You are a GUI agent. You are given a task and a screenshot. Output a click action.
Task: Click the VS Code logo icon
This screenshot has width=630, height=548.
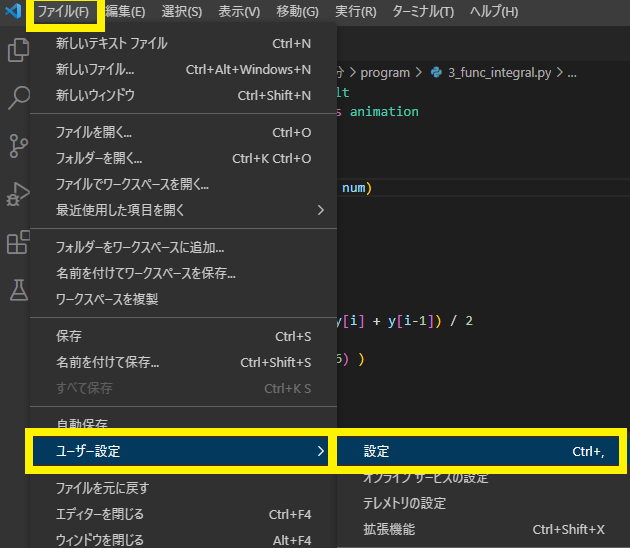click(13, 12)
